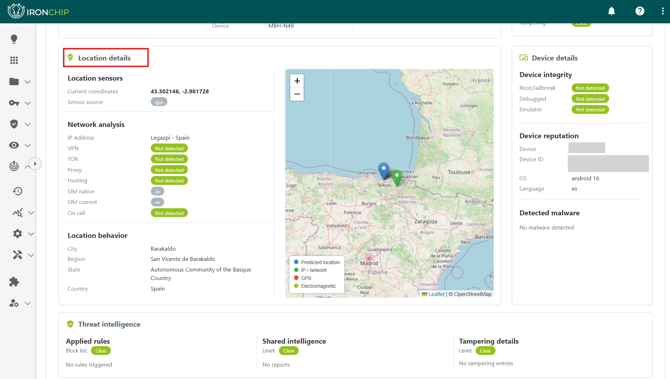The image size is (670, 379).
Task: Click Tampering details Clear level badge
Action: [485, 351]
